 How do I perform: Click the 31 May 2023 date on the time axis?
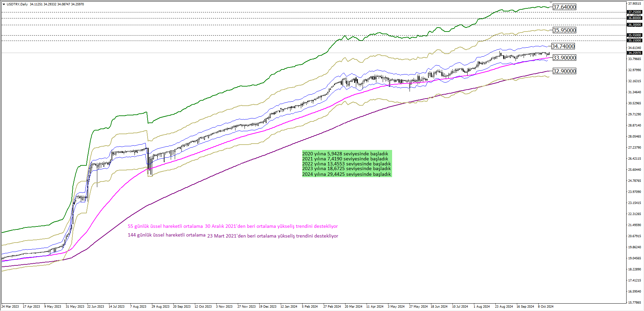point(75,307)
